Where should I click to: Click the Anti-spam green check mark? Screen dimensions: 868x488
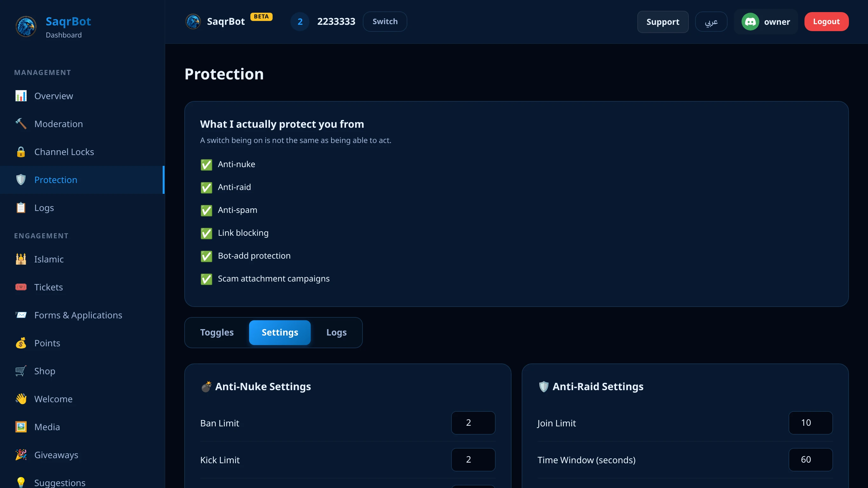207,211
